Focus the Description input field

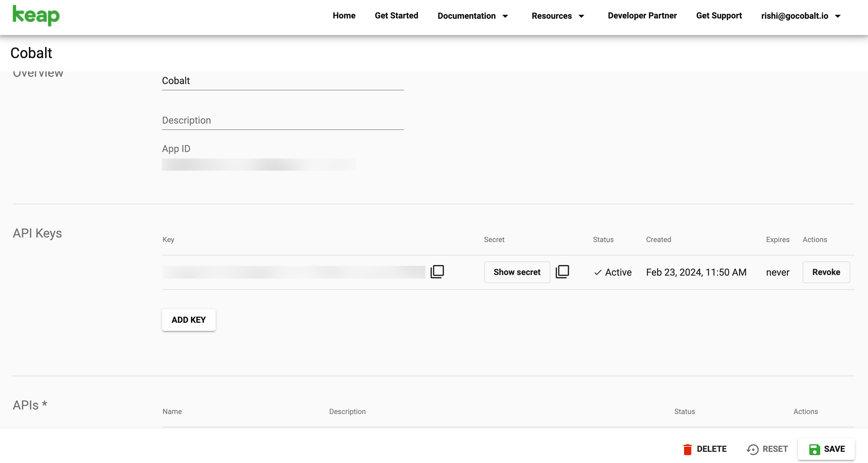(283, 121)
